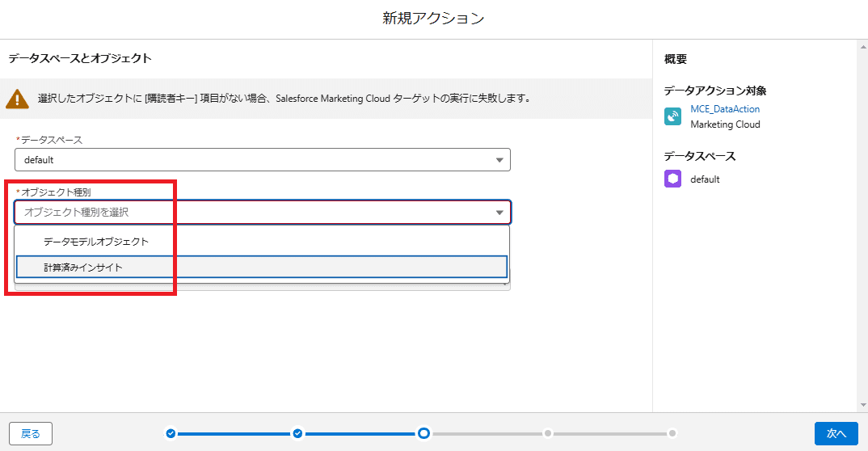Click the current third progress step
Viewport: 868px width, 451px height.
(x=423, y=433)
